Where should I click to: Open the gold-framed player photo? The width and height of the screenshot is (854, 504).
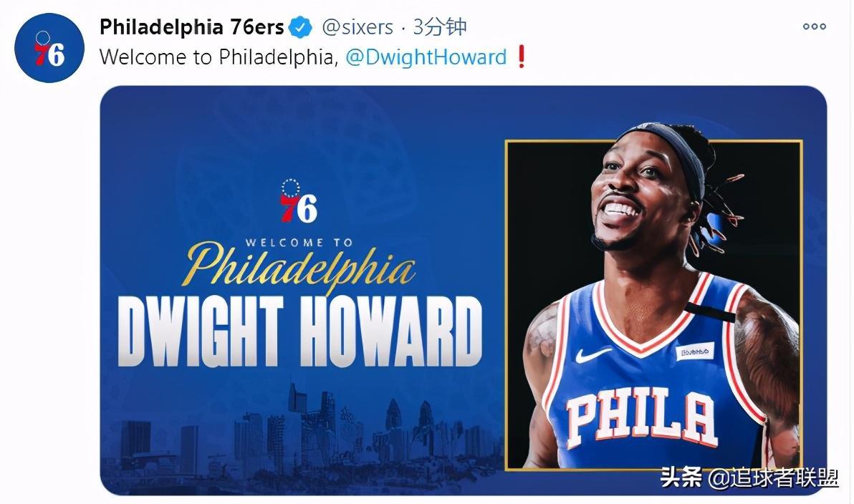653,305
